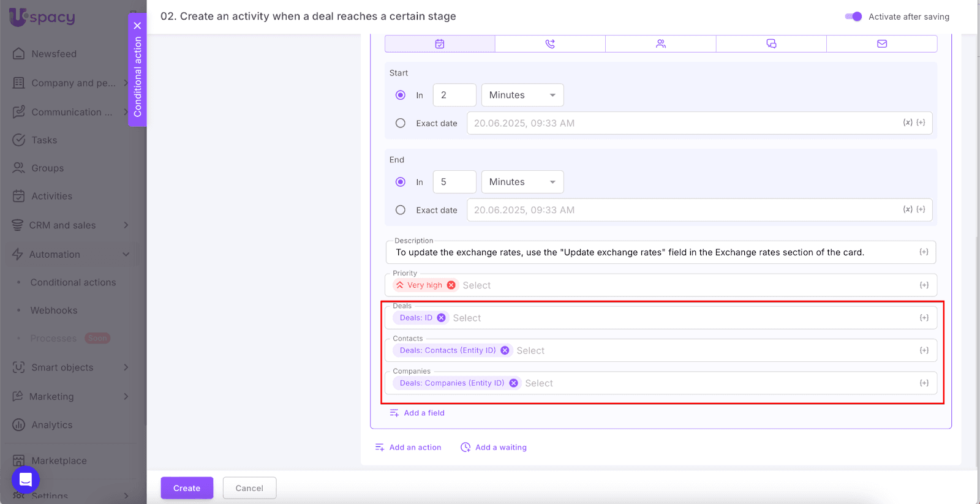Select the email envelope activity type icon
The width and height of the screenshot is (980, 504).
click(881, 44)
